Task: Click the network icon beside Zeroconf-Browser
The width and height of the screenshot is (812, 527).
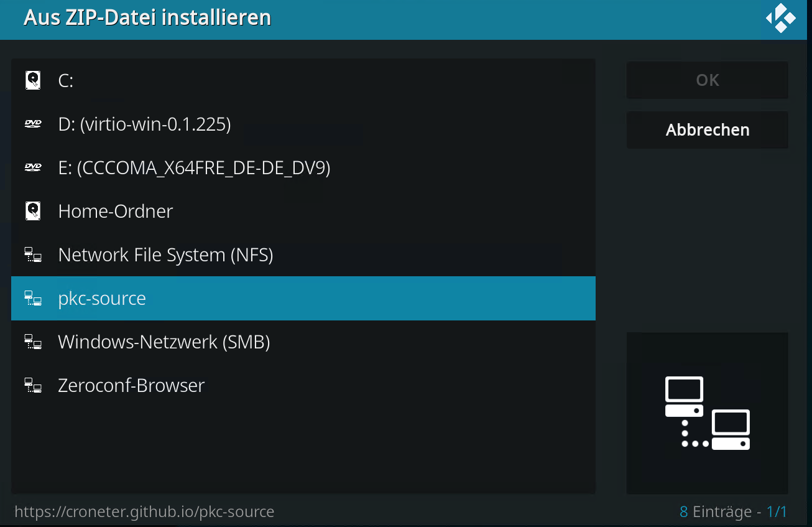Action: [33, 385]
